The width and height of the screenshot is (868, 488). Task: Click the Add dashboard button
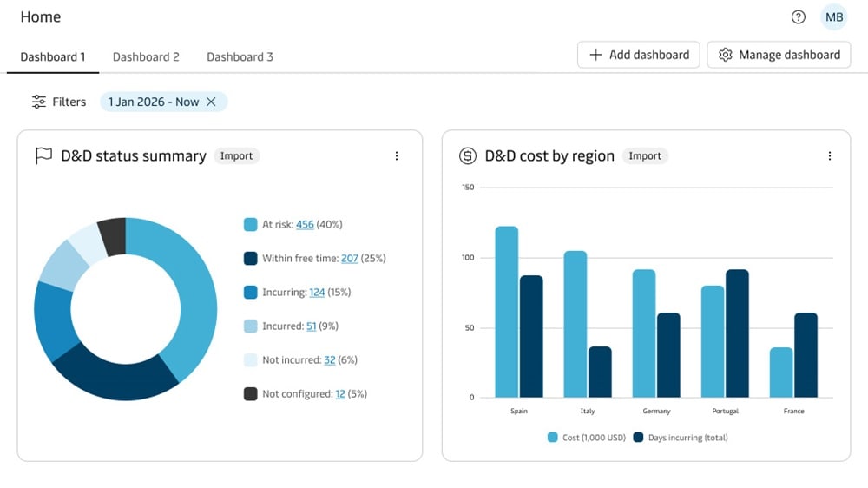(x=638, y=55)
